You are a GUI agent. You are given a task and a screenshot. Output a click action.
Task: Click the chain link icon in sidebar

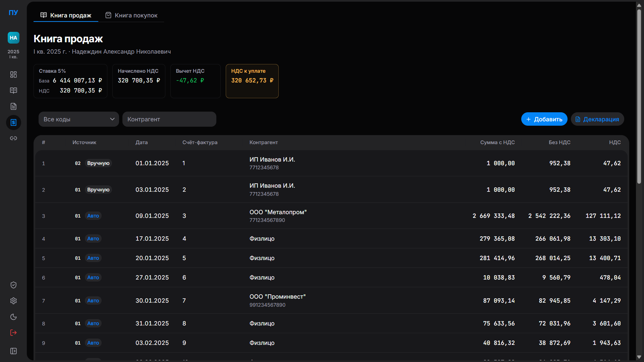coord(13,138)
